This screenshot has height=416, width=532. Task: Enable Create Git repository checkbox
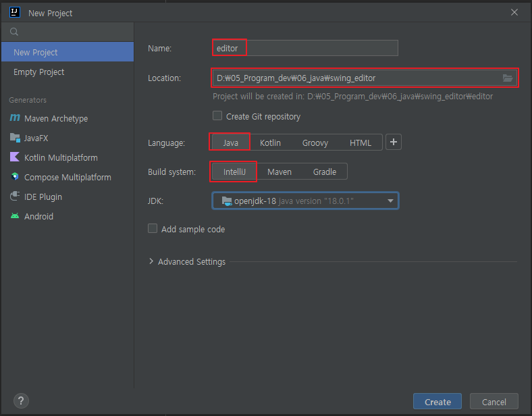tap(217, 116)
